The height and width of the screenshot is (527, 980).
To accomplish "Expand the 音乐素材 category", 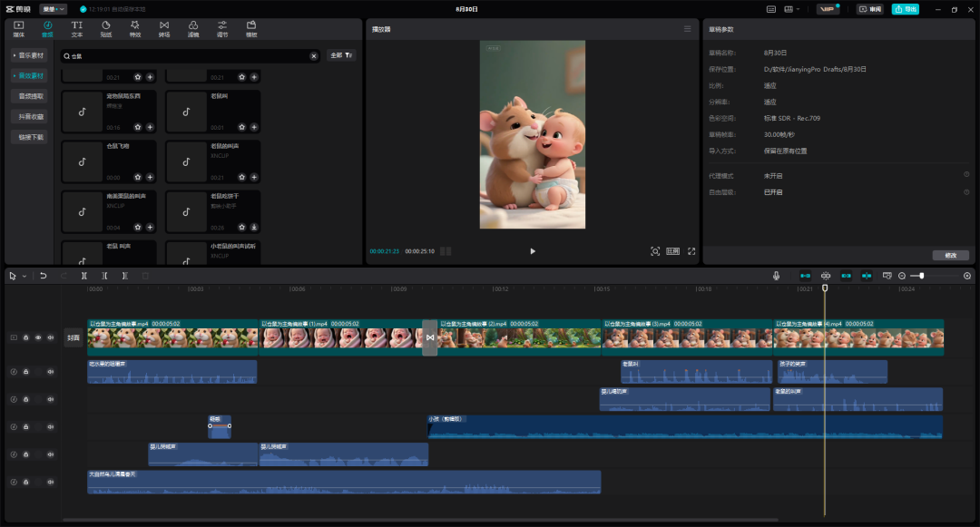I will point(29,55).
